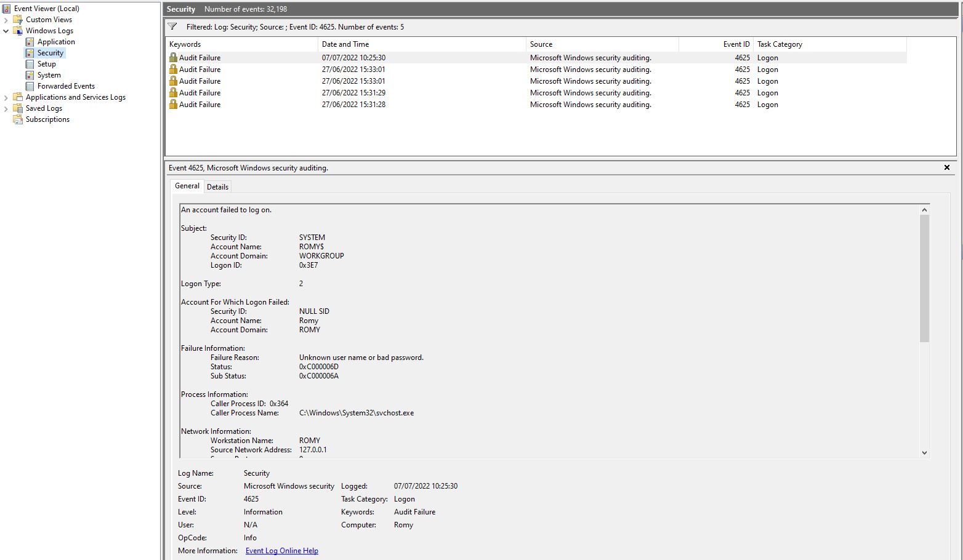
Task: Close the event preview pane
Action: [947, 167]
